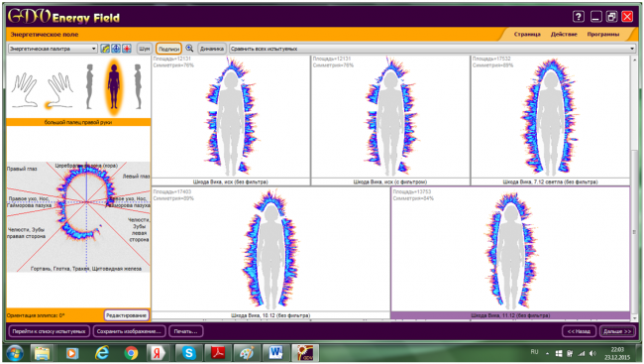Open Microsoft Word from taskbar
This screenshot has height=364, width=644.
pyautogui.click(x=275, y=353)
